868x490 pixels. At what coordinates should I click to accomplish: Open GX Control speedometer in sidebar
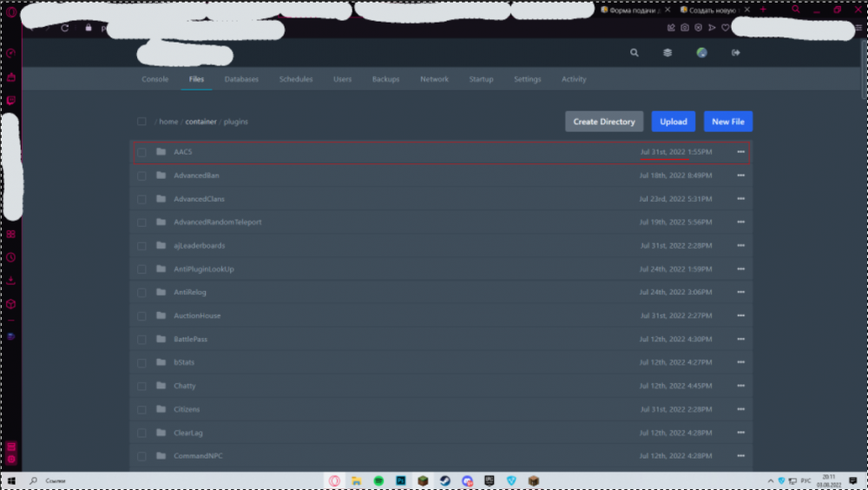(11, 53)
